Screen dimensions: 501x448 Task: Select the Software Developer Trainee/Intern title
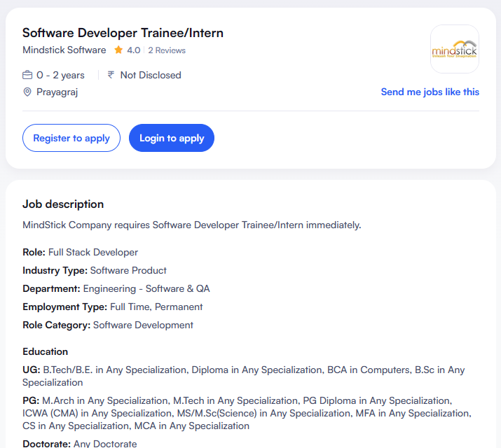[x=123, y=33]
